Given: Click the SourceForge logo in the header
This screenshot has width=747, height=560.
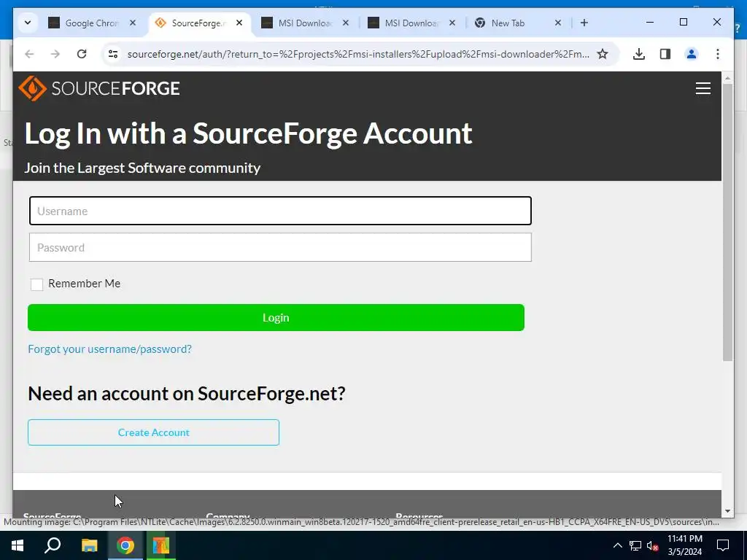Looking at the screenshot, I should (99, 88).
